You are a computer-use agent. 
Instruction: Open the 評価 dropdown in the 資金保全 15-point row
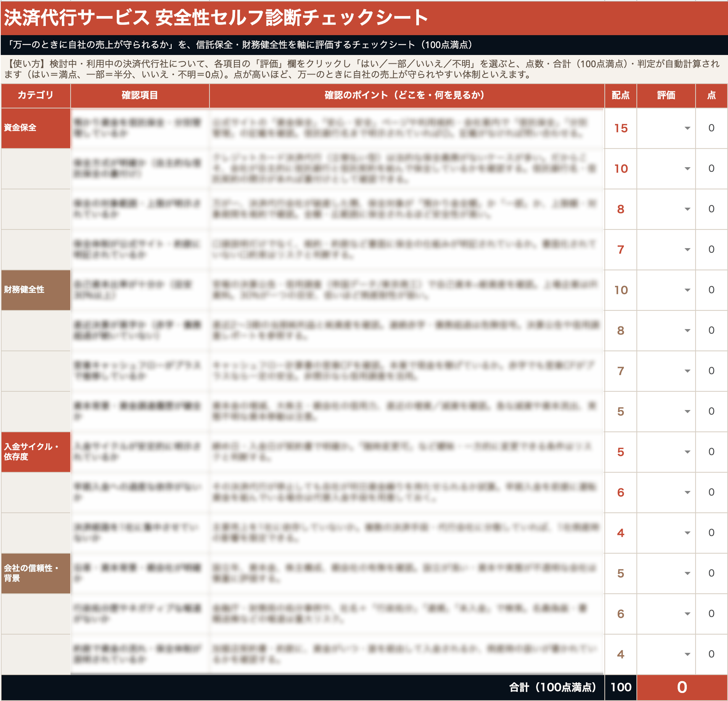[x=687, y=128]
